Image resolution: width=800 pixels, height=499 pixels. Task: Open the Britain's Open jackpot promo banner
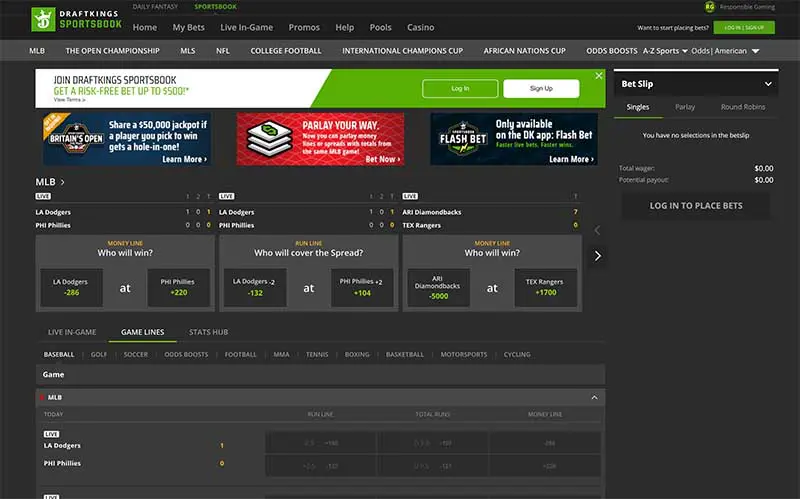[x=126, y=138]
